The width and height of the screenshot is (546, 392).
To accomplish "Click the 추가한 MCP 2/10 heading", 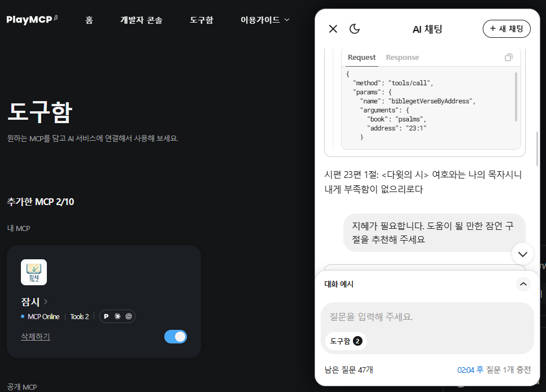I will coord(41,202).
